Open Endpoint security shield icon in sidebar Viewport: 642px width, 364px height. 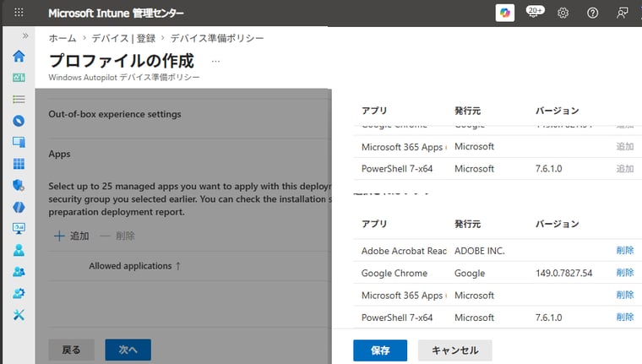pos(19,186)
